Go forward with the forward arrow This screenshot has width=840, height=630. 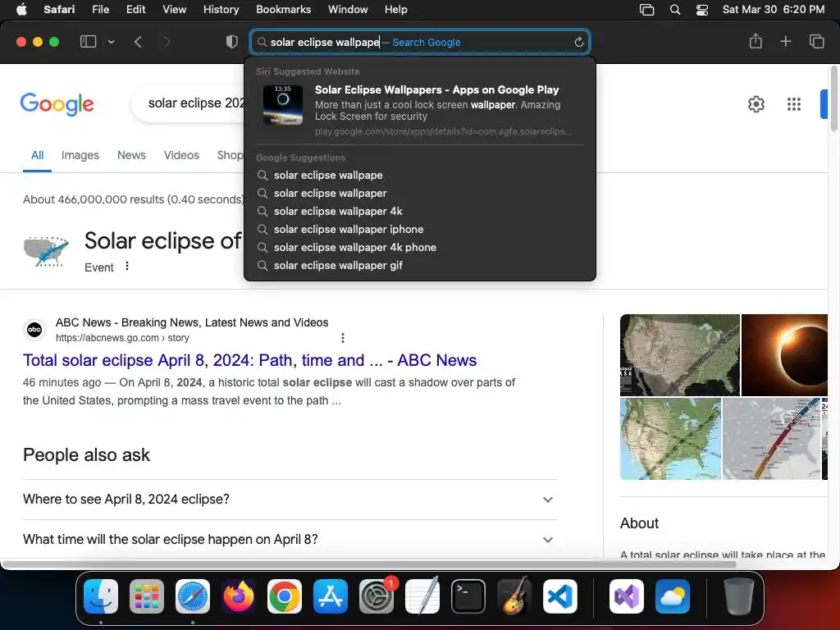click(167, 42)
